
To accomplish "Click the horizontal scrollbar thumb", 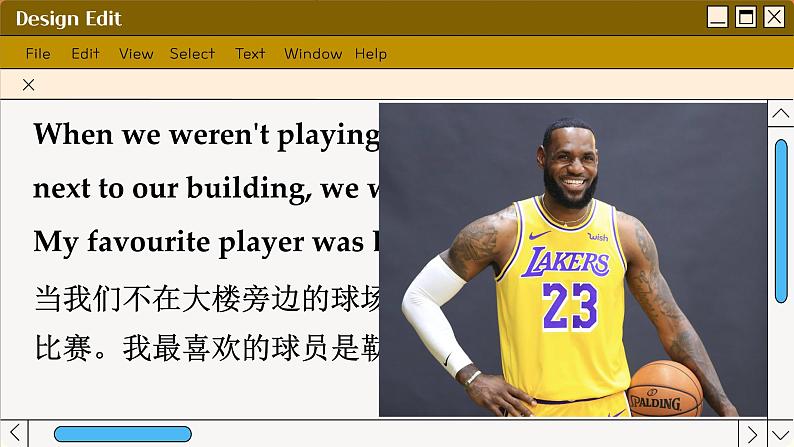I will (x=123, y=434).
